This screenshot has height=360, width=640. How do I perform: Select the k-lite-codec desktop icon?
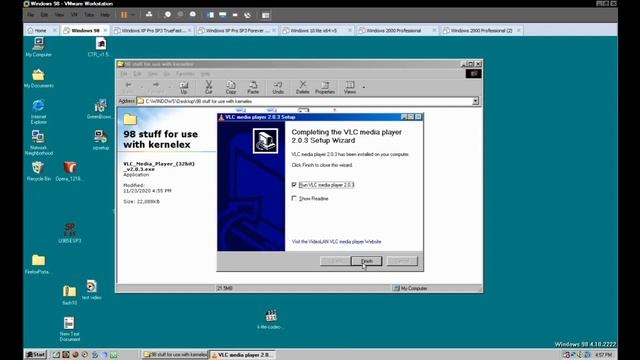click(x=271, y=319)
